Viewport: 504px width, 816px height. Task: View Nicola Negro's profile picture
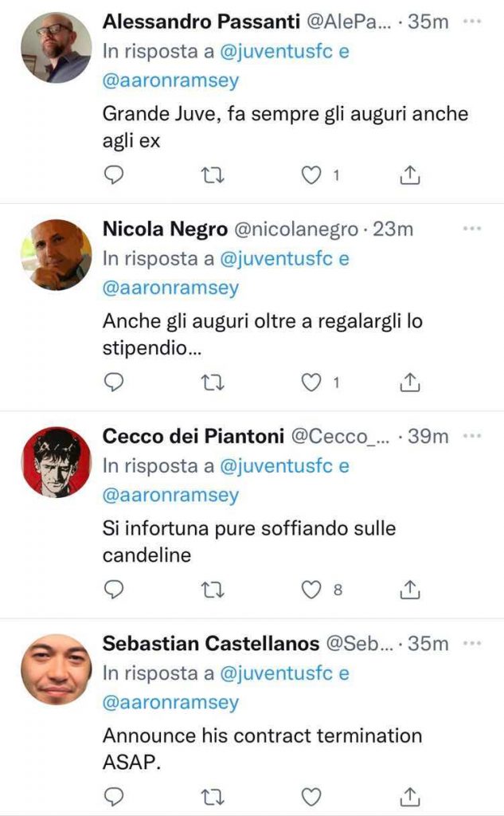56,253
